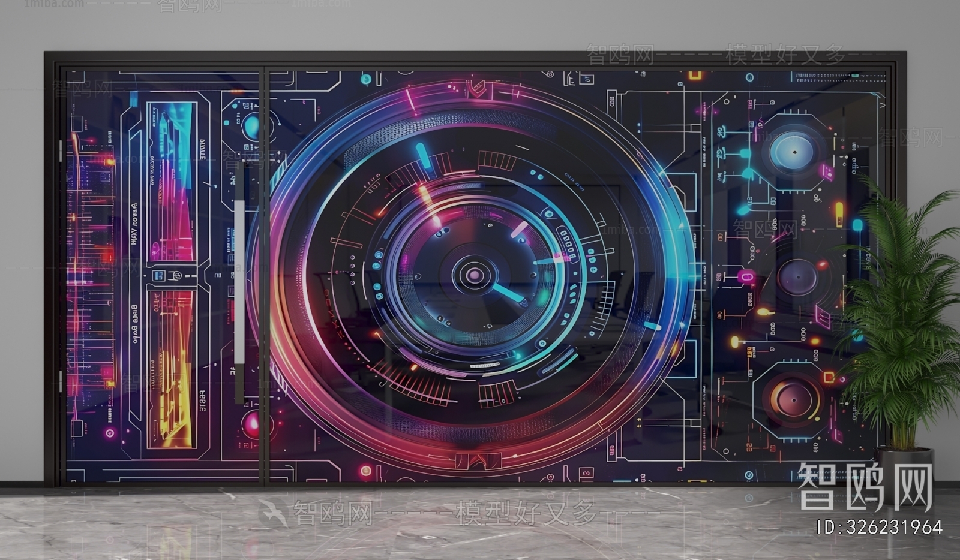The image size is (960, 560).
Task: Click the small square icon between gradient panels
Action: click(158, 275)
